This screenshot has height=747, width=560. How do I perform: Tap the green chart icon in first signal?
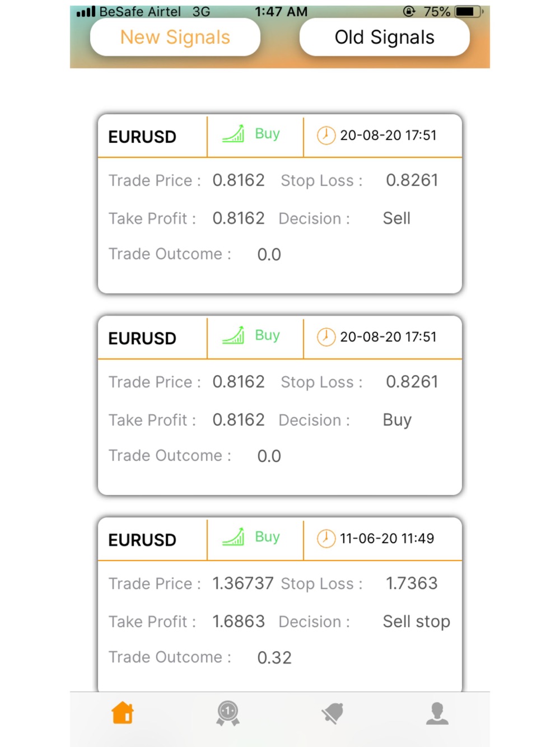[x=234, y=134]
